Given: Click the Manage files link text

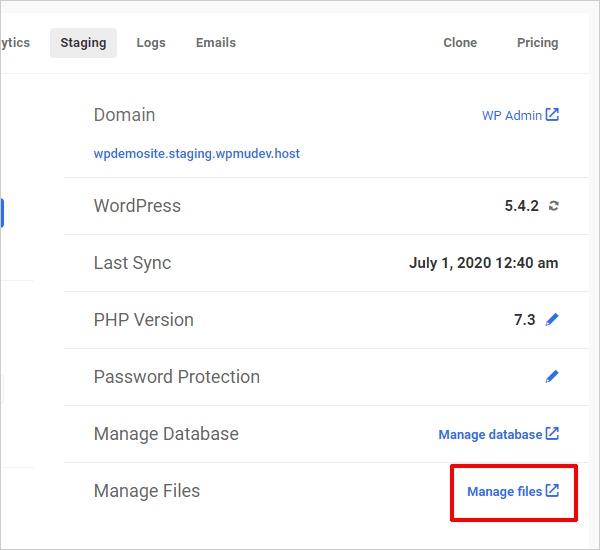Looking at the screenshot, I should [x=505, y=491].
